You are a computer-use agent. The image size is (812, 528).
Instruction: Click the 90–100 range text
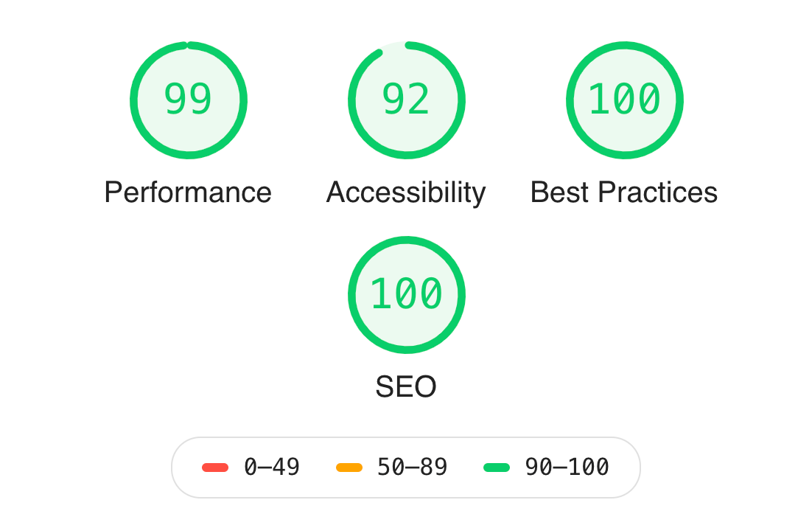point(567,467)
